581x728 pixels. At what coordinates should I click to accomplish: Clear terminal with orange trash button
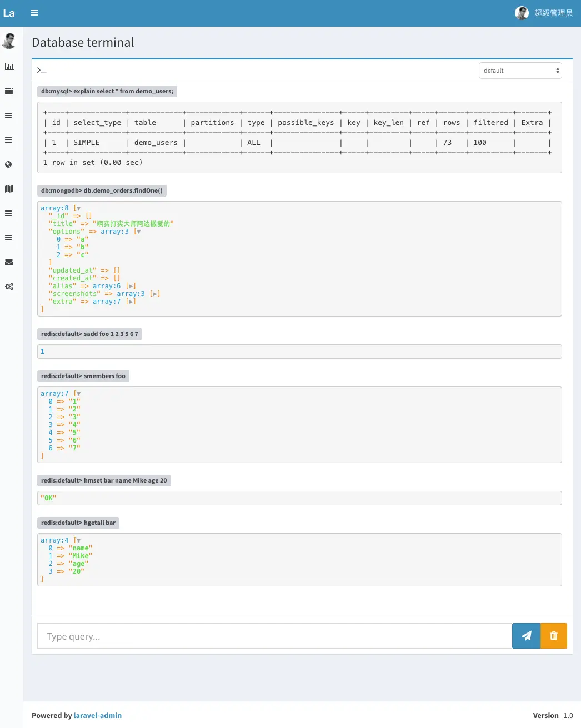(554, 636)
